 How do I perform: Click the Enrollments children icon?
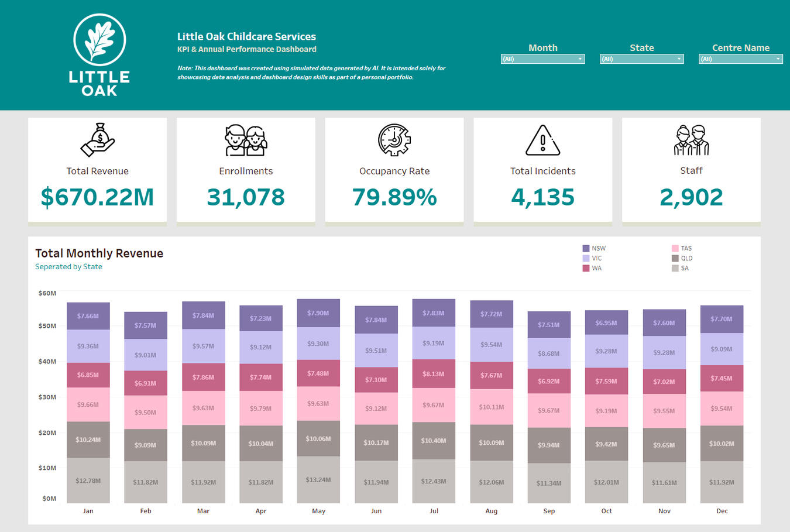[x=246, y=140]
